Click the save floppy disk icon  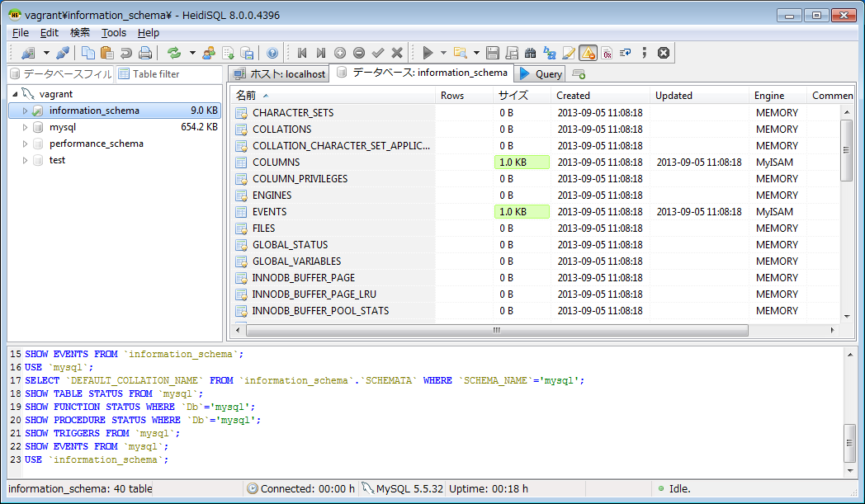point(493,53)
